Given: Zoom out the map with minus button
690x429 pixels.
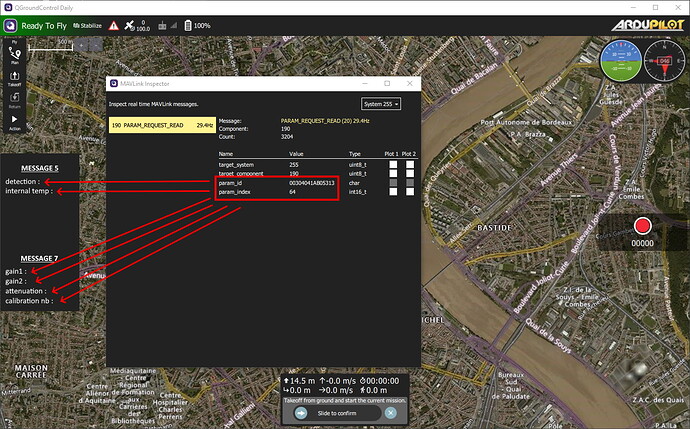Looking at the screenshot, I should [95, 45].
